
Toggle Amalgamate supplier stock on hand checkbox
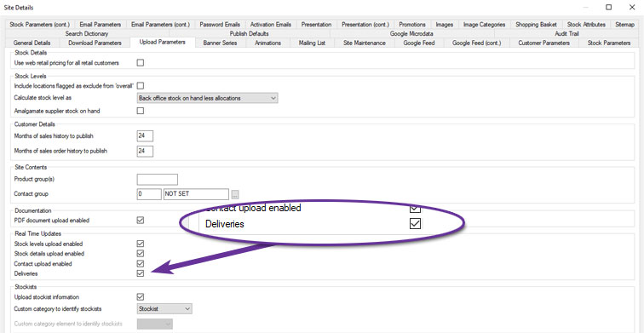point(141,111)
